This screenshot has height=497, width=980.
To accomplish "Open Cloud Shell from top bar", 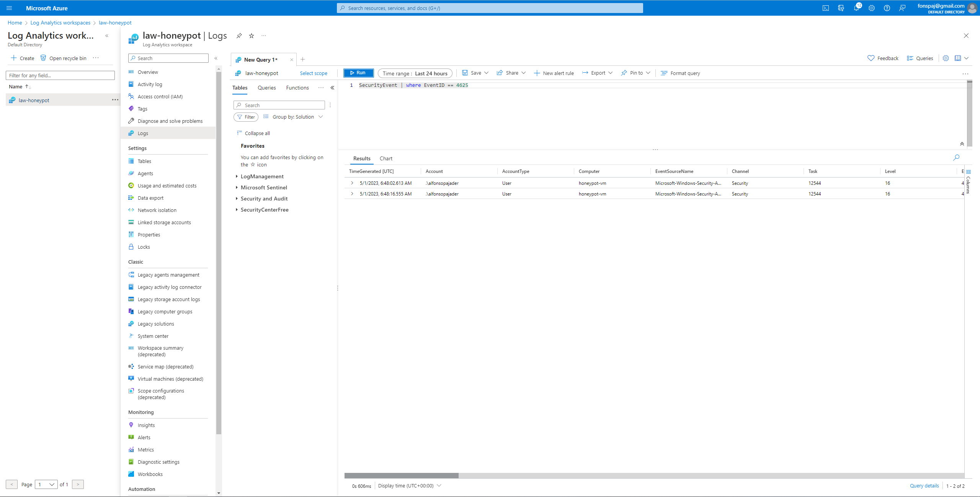I will (x=826, y=8).
